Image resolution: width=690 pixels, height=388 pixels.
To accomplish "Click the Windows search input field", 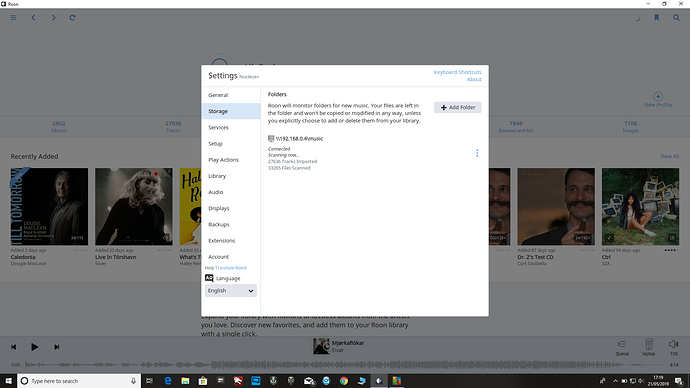I will pos(79,381).
